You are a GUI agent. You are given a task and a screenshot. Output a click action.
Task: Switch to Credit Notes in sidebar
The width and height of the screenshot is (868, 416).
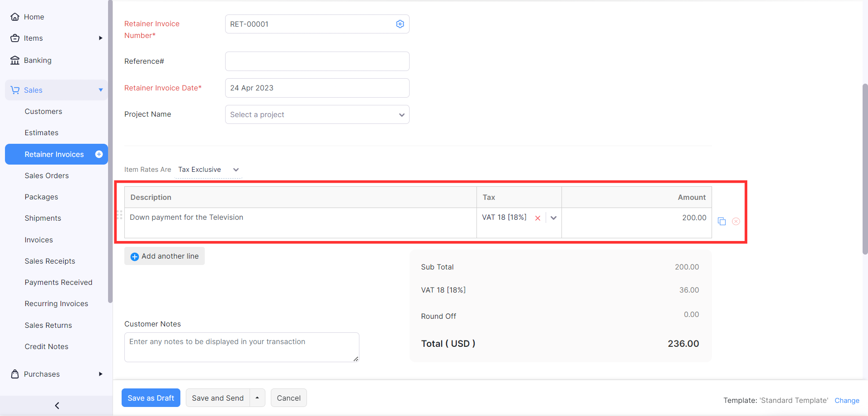click(x=46, y=346)
